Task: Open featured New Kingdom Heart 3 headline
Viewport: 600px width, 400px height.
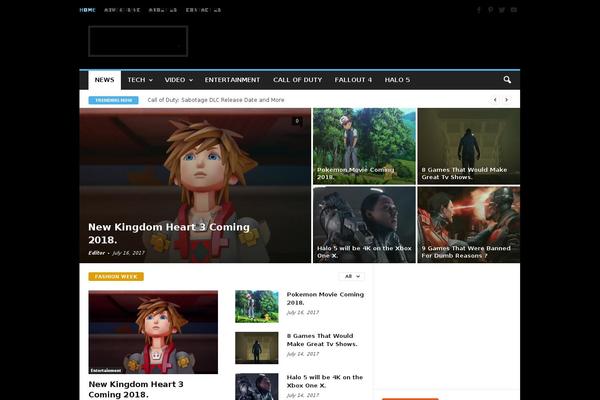Action: click(x=169, y=233)
